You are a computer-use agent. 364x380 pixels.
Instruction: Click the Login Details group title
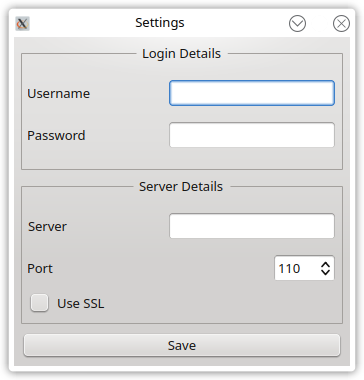182,54
